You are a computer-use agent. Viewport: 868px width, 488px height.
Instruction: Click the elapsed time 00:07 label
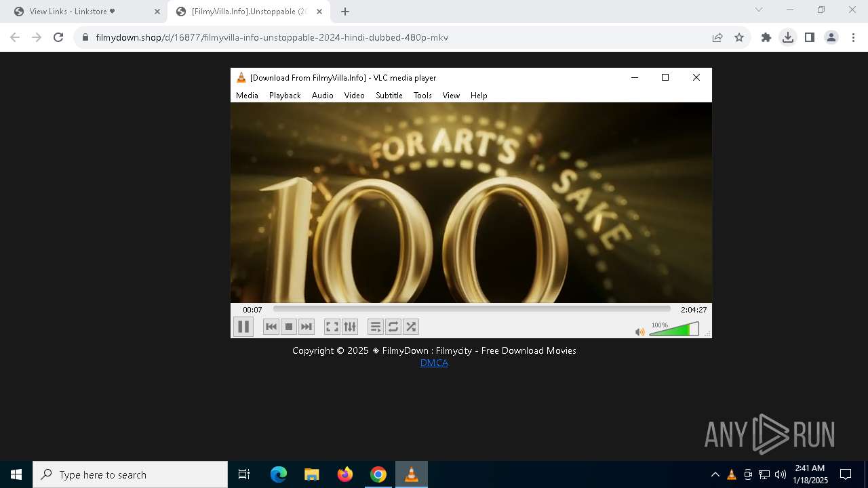(x=252, y=310)
